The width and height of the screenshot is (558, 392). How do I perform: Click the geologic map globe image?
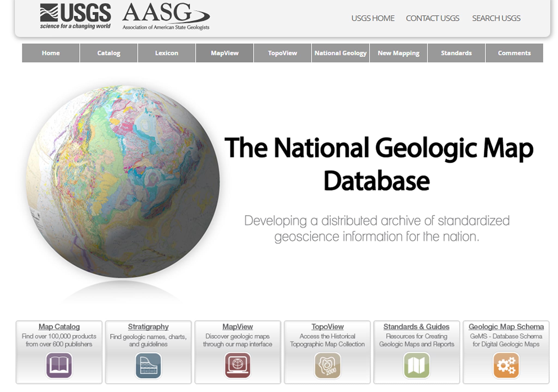pyautogui.click(x=123, y=181)
